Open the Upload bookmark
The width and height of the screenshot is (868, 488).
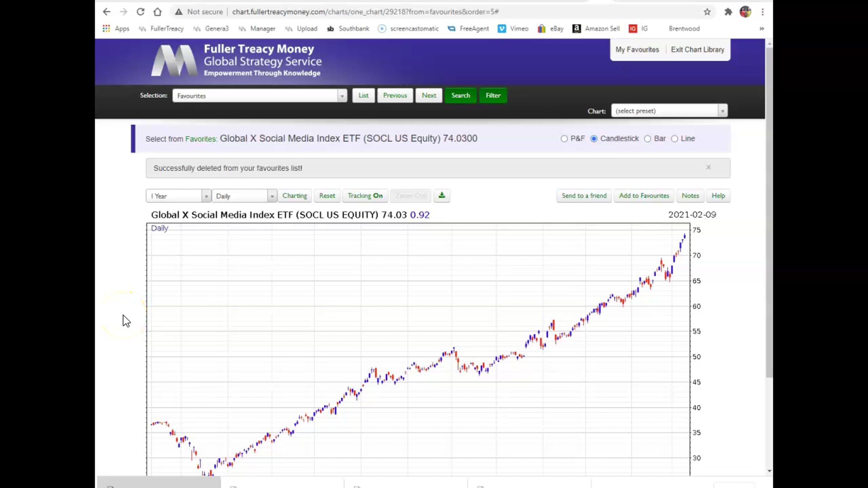click(301, 29)
